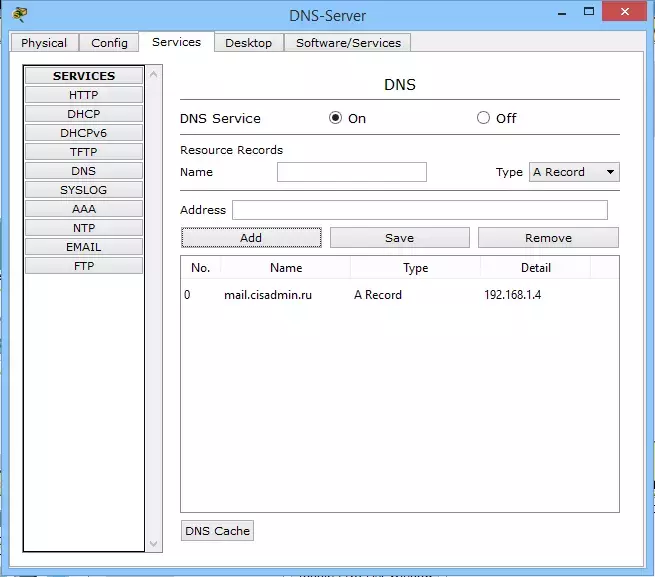Add the DNS resource record
655x577 pixels.
click(x=251, y=238)
